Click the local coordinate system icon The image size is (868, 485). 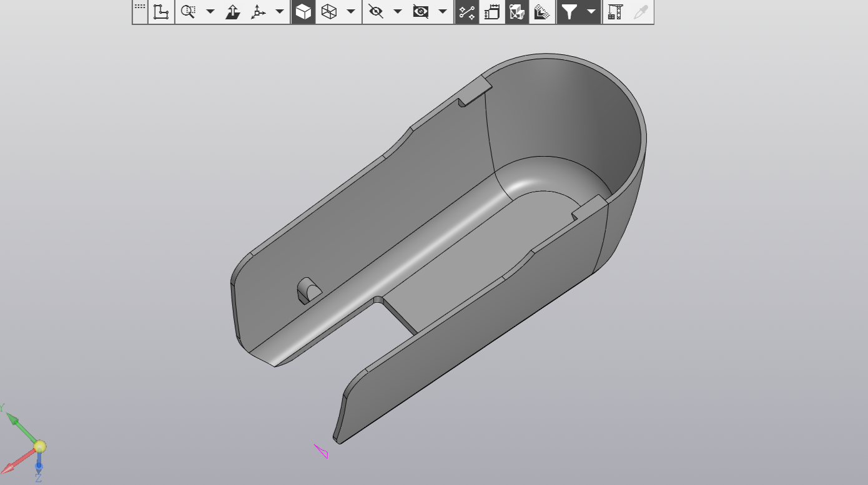tap(162, 12)
